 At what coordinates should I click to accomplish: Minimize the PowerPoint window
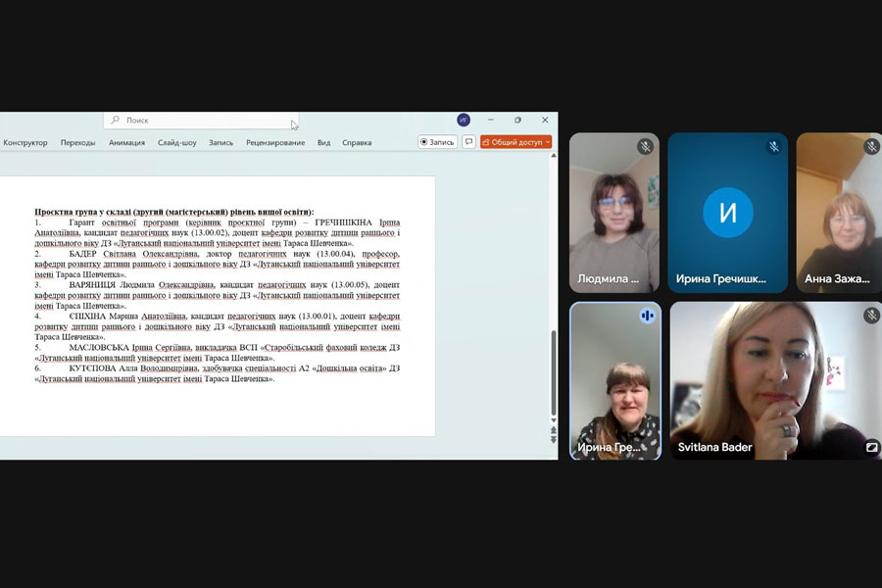coord(491,120)
